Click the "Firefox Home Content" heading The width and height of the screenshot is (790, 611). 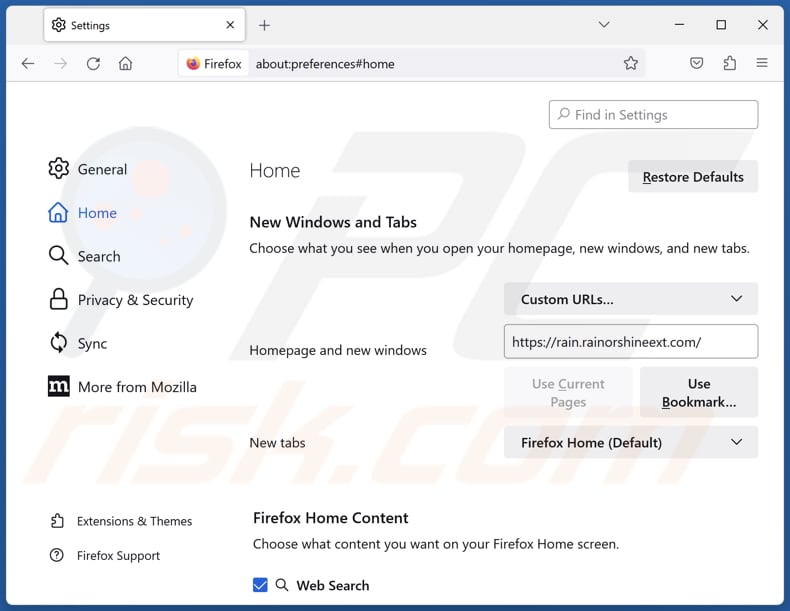[x=331, y=518]
